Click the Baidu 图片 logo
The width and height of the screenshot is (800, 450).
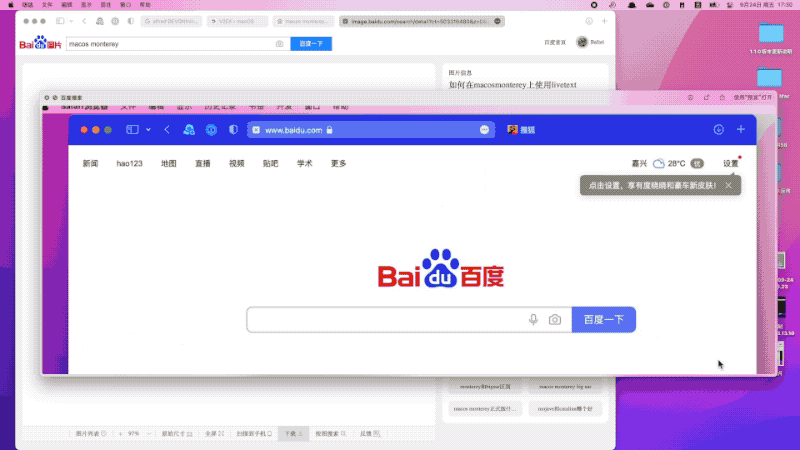click(x=40, y=43)
